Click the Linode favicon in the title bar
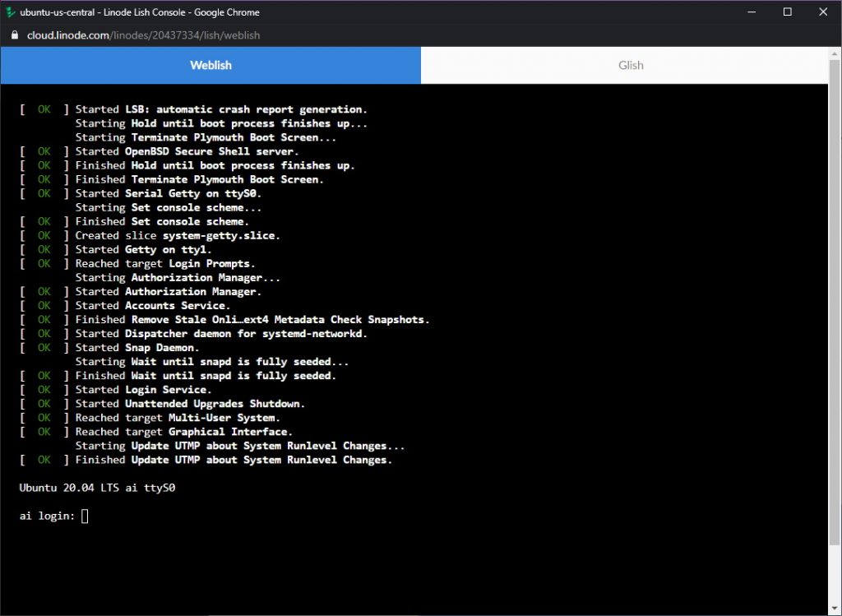The height and width of the screenshot is (616, 842). click(x=10, y=12)
